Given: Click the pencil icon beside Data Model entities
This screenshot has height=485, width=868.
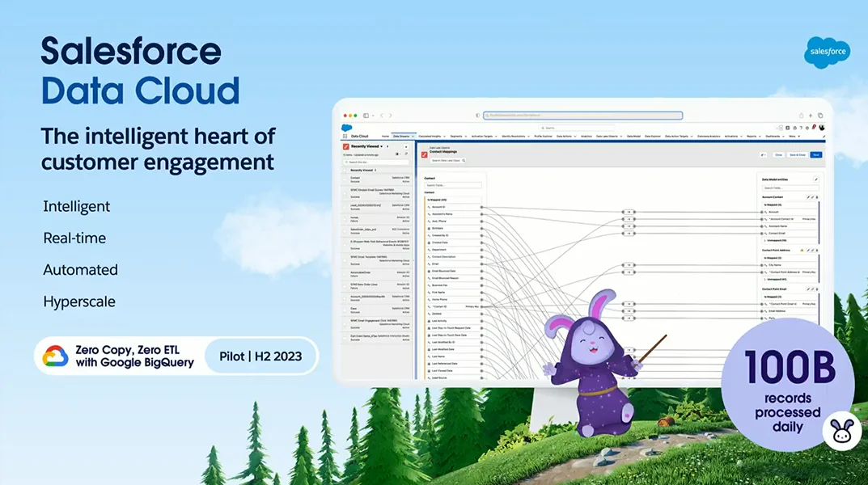Looking at the screenshot, I should [x=815, y=179].
